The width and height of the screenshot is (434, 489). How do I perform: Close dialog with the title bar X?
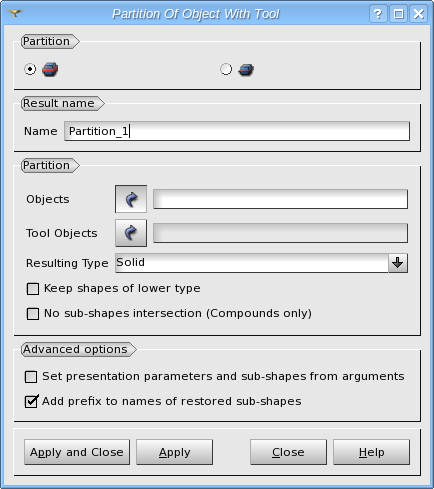point(418,14)
